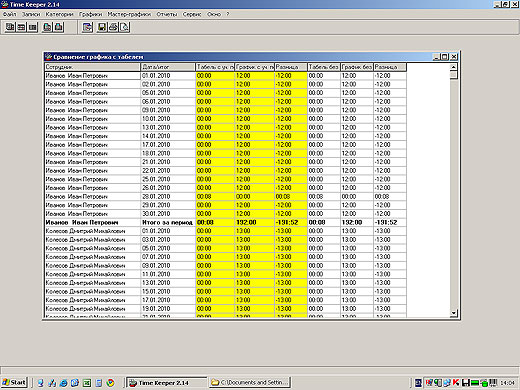
Task: Click the floppy disk save icon in the toolbar
Action: 102,27
